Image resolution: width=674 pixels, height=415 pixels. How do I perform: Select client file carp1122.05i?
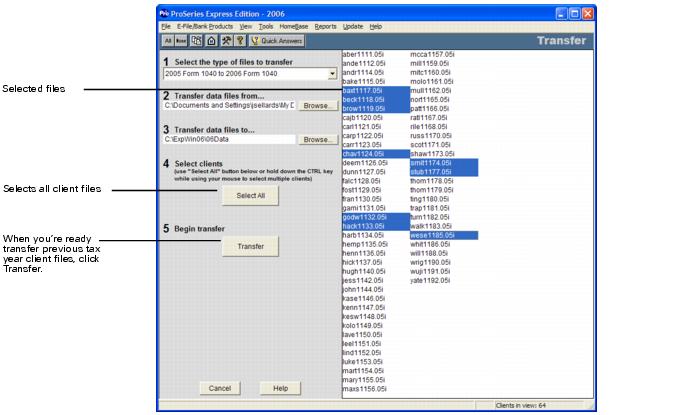pos(363,136)
